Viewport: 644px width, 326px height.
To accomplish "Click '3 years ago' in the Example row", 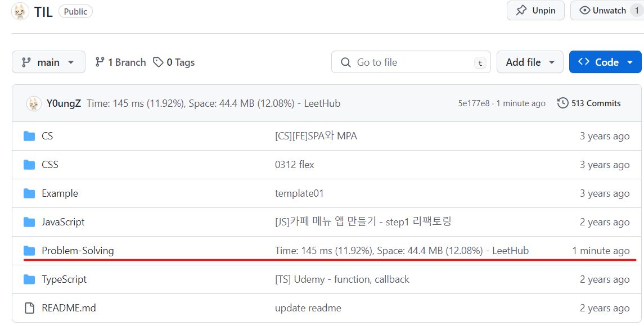I will [x=605, y=193].
